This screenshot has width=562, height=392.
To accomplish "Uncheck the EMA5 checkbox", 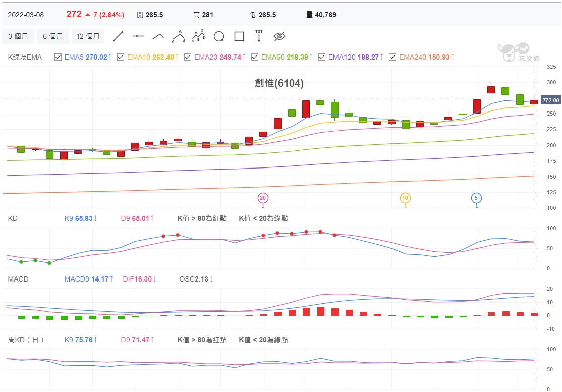I will [58, 57].
